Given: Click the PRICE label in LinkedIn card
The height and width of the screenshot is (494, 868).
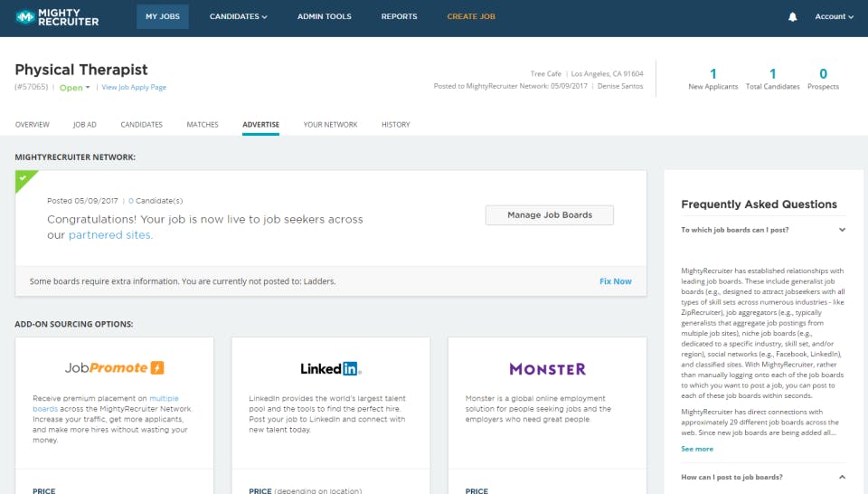Looking at the screenshot, I should (260, 490).
